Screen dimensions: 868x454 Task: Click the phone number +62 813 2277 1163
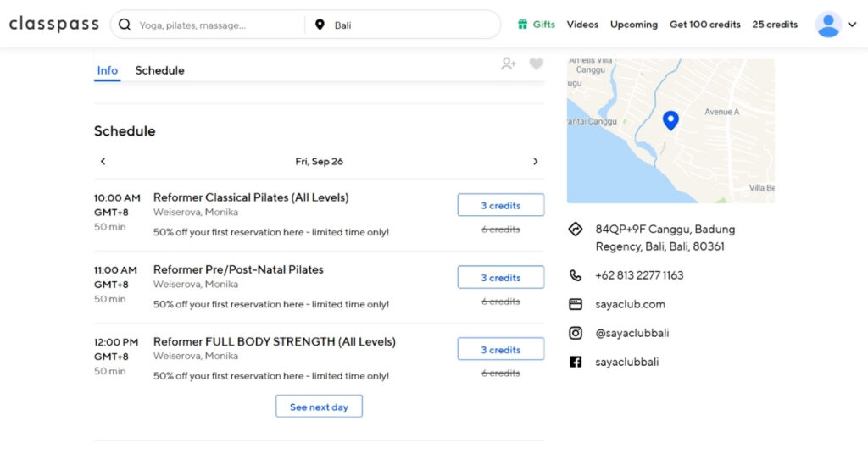pyautogui.click(x=639, y=275)
